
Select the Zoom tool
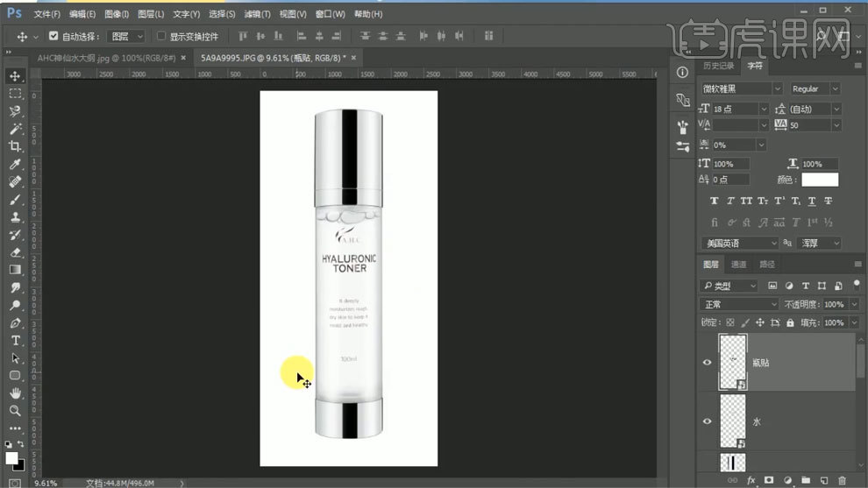pyautogui.click(x=15, y=411)
